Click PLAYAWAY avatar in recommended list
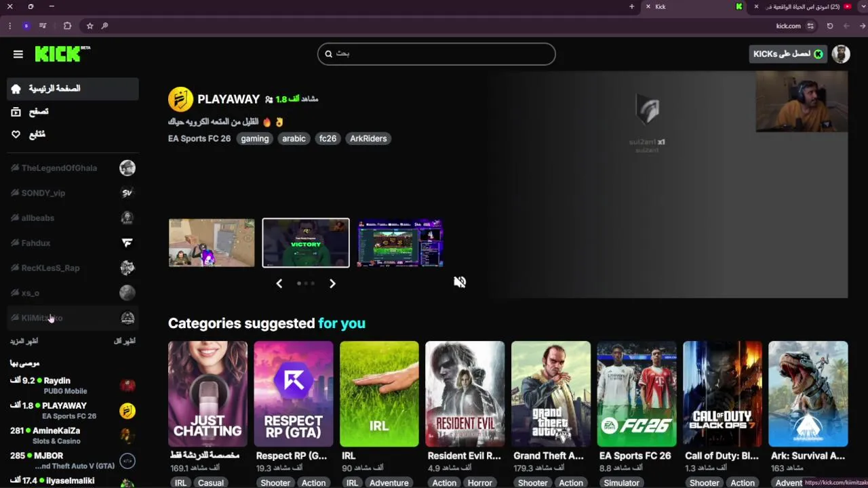The width and height of the screenshot is (868, 488). pyautogui.click(x=127, y=411)
